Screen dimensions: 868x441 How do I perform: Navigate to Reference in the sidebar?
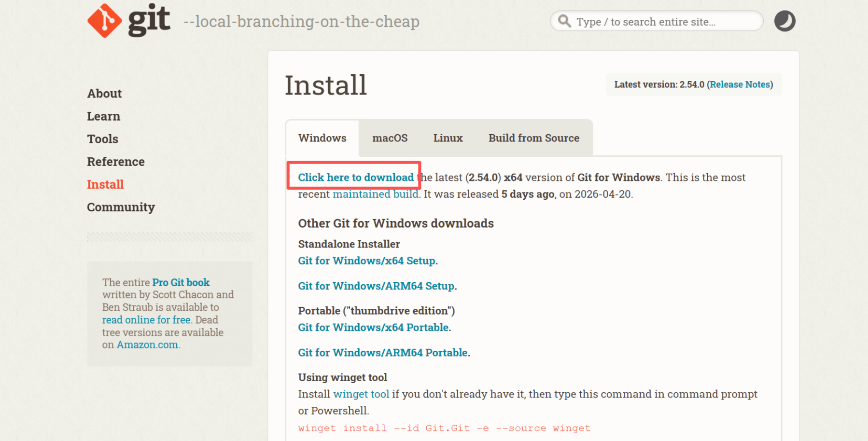tap(116, 162)
